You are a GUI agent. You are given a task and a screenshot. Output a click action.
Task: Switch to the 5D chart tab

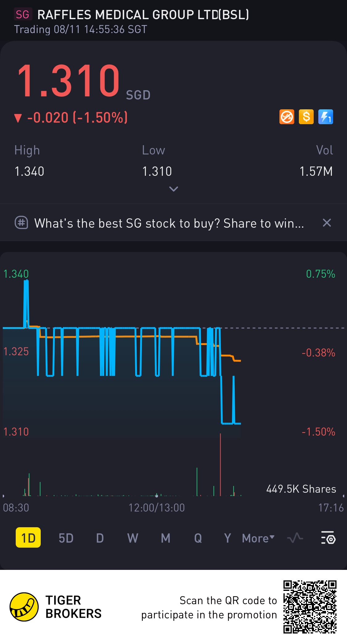[66, 538]
